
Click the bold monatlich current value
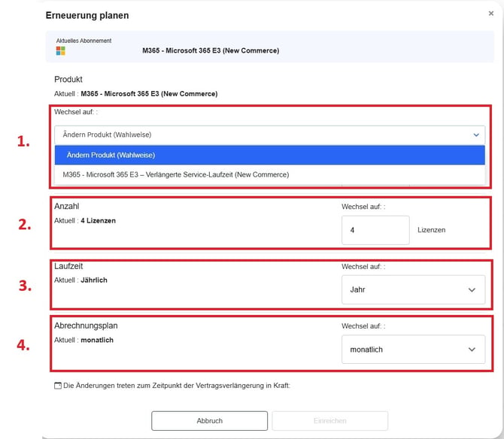pyautogui.click(x=97, y=340)
